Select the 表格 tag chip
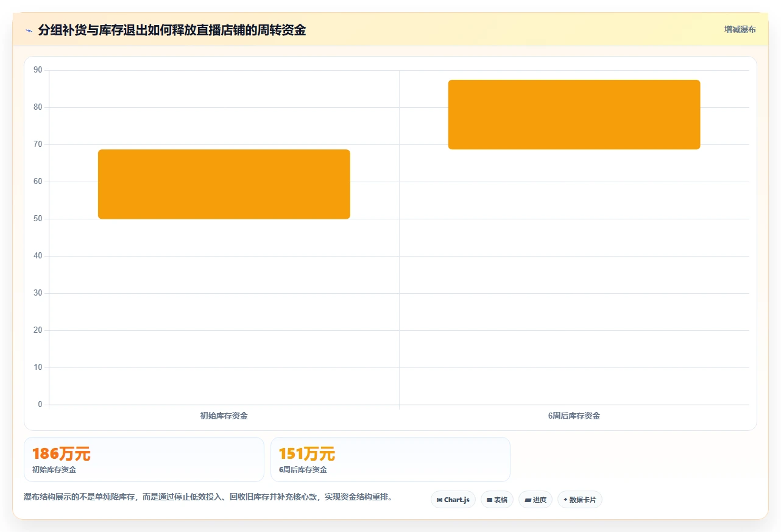 [497, 500]
